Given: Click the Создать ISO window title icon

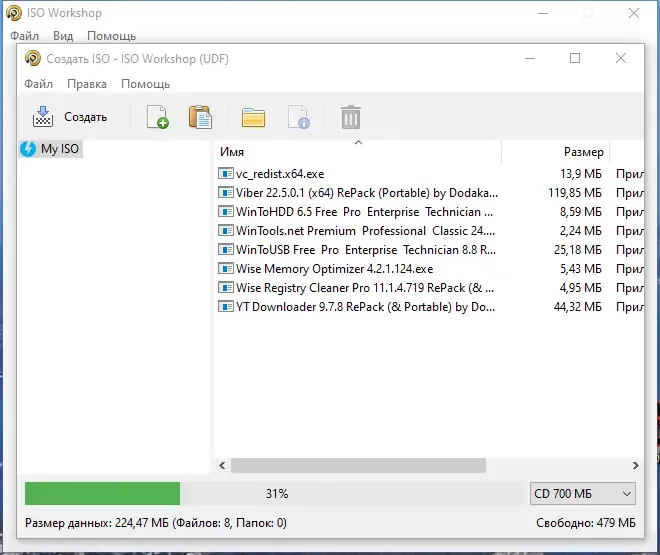Looking at the screenshot, I should (x=33, y=58).
